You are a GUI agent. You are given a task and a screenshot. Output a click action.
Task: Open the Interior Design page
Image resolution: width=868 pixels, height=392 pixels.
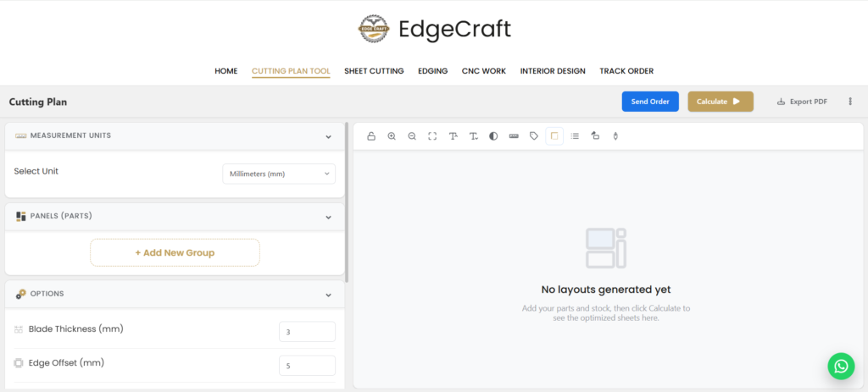[x=553, y=71]
